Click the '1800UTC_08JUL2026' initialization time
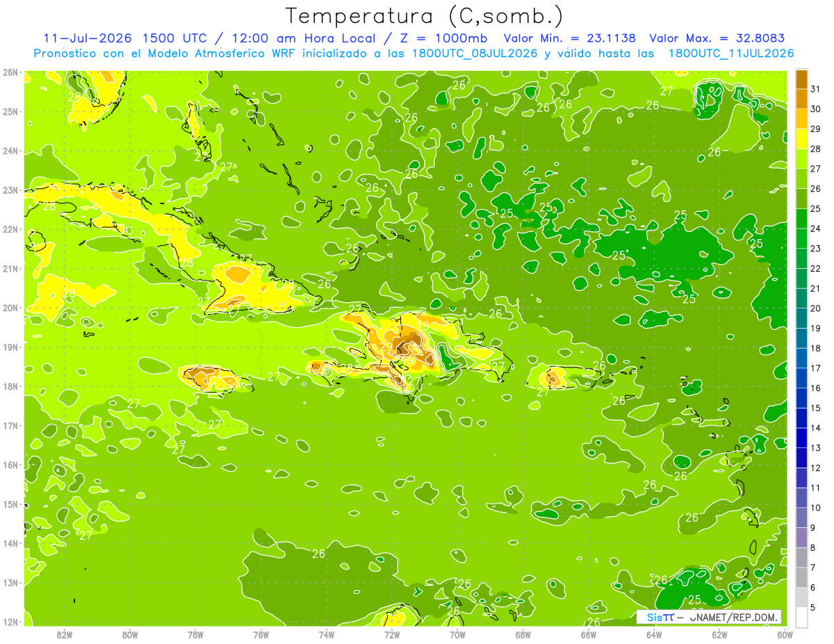Viewport: 834px width, 644px height. [x=474, y=53]
